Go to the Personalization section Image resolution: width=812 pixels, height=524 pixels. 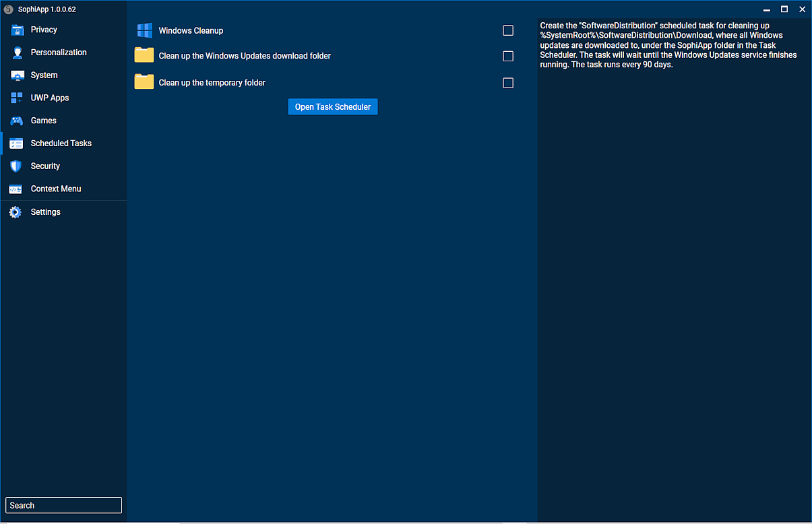point(59,53)
